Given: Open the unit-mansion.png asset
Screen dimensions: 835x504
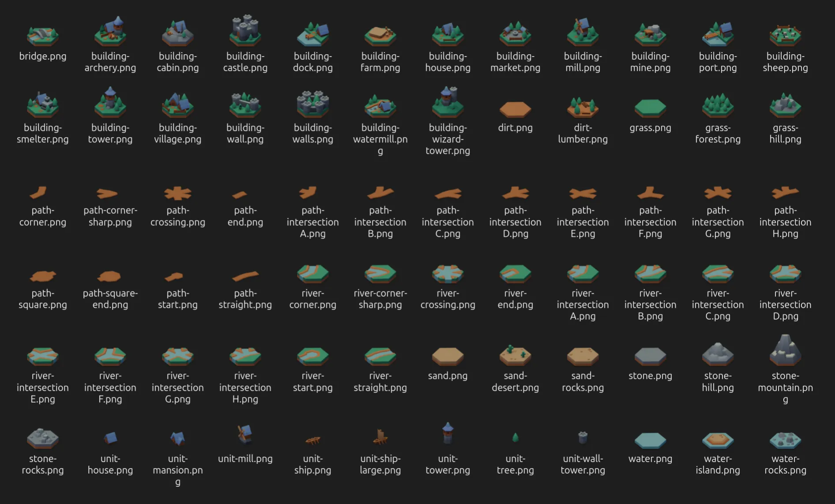Looking at the screenshot, I should tap(178, 439).
